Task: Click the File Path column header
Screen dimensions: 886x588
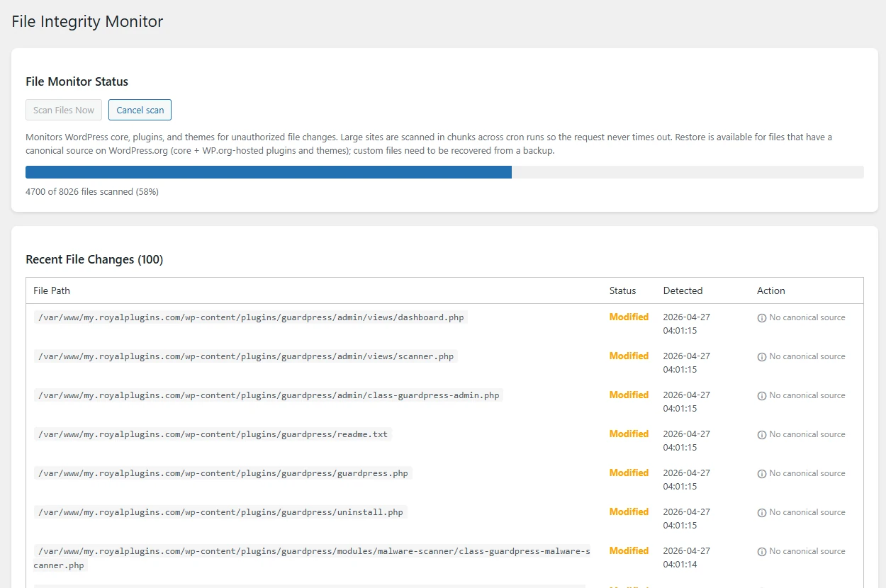Action: point(52,290)
